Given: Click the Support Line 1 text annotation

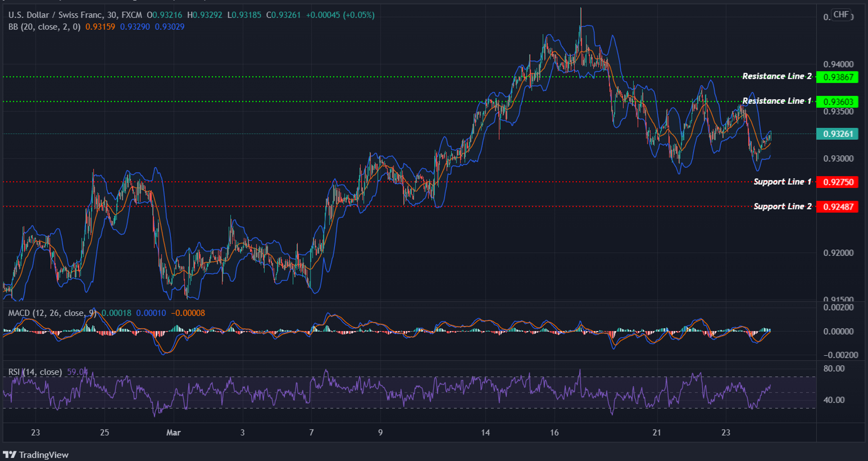Looking at the screenshot, I should (782, 182).
